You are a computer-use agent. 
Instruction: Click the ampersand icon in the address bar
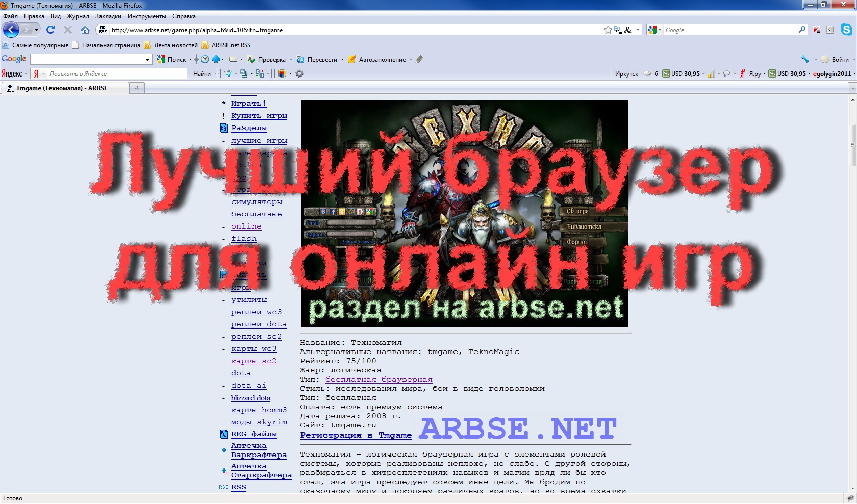tap(628, 30)
